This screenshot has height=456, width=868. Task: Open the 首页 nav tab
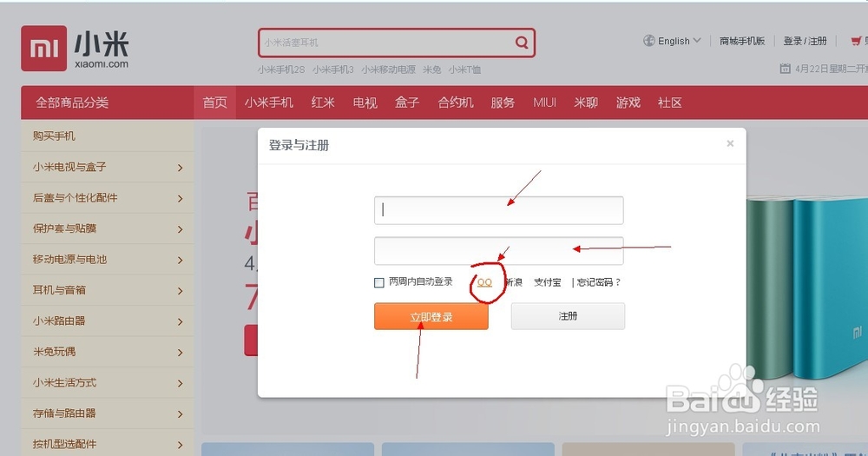click(214, 102)
